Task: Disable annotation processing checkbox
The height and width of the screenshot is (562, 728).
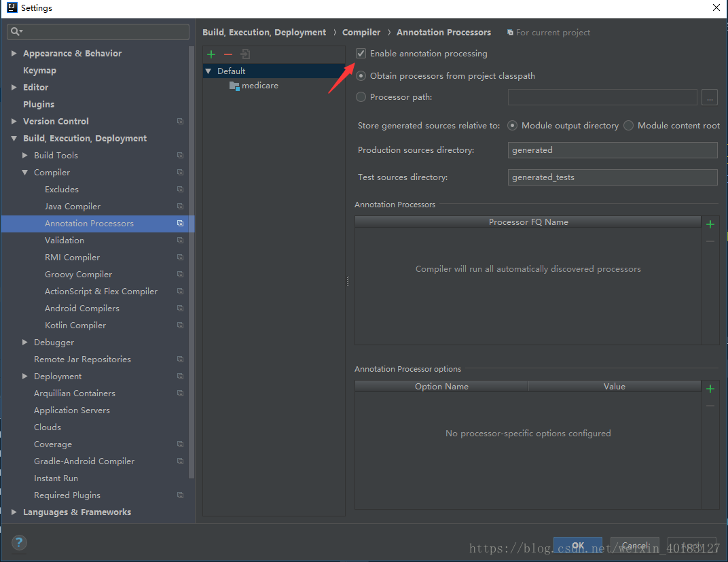Action: 361,53
